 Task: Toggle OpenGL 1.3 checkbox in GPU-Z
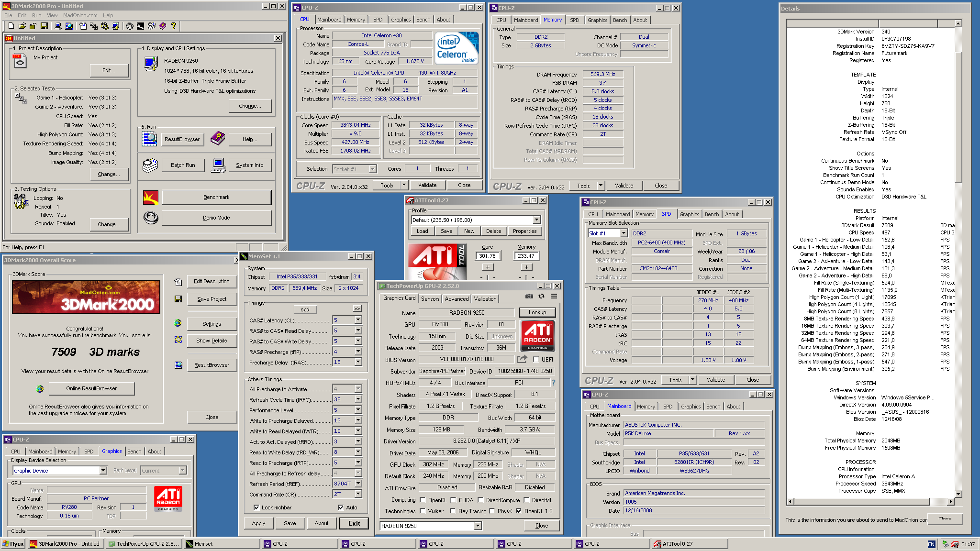(x=519, y=511)
